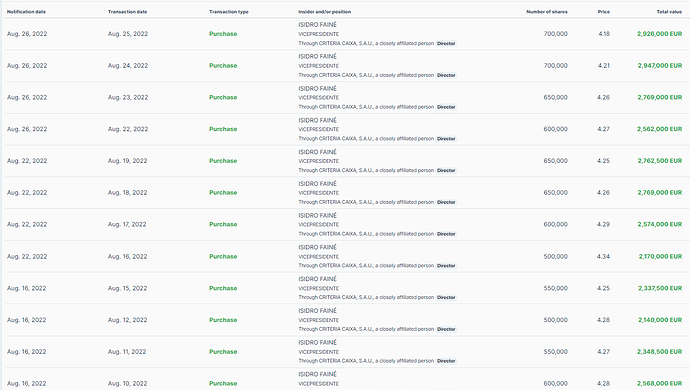Click the Total value column header
Image resolution: width=690 pixels, height=390 pixels.
[x=669, y=12]
